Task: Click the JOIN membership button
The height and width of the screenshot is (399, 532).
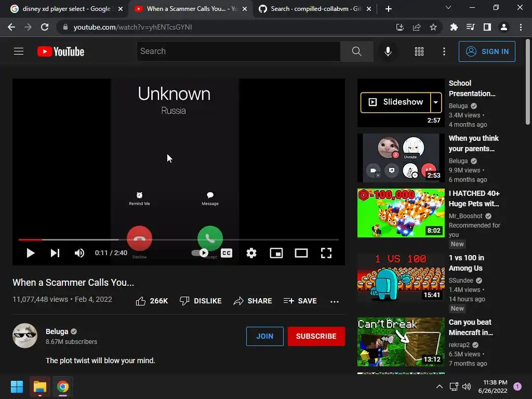Action: click(264, 336)
